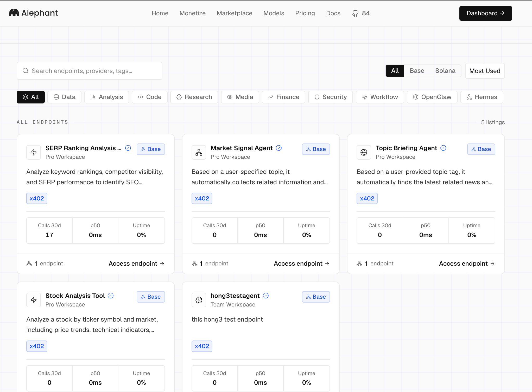
Task: Click the endpoint count icon on Topic Briefing card
Action: [359, 264]
